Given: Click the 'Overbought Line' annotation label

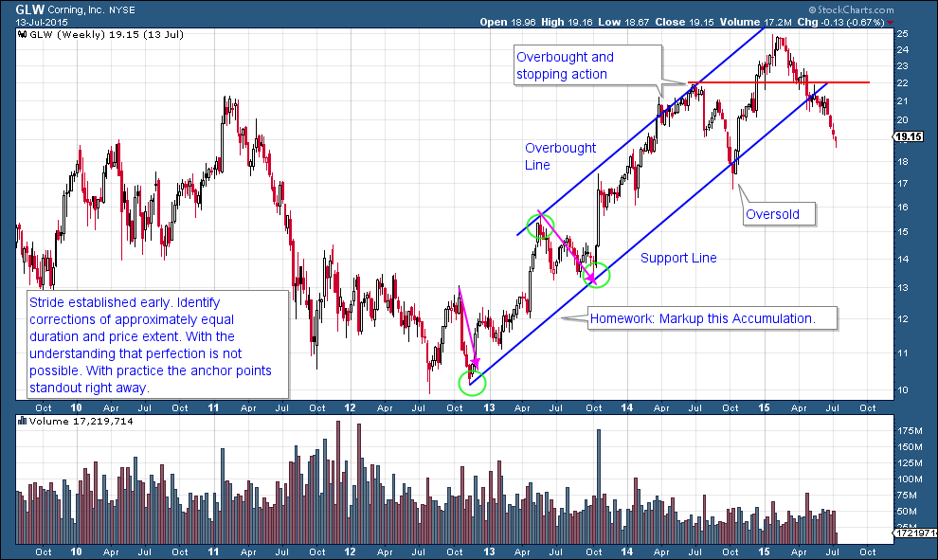Looking at the screenshot, I should pos(560,156).
